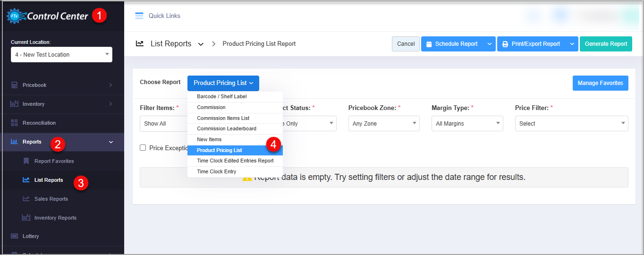Toggle the Price Exception checkbox

point(143,148)
